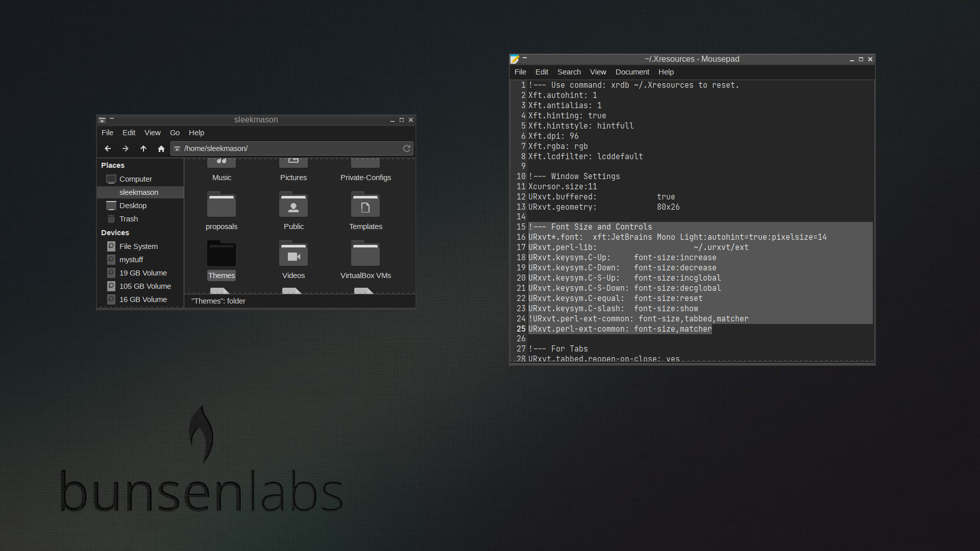Open home folder via house icon
980x551 pixels.
(161, 148)
